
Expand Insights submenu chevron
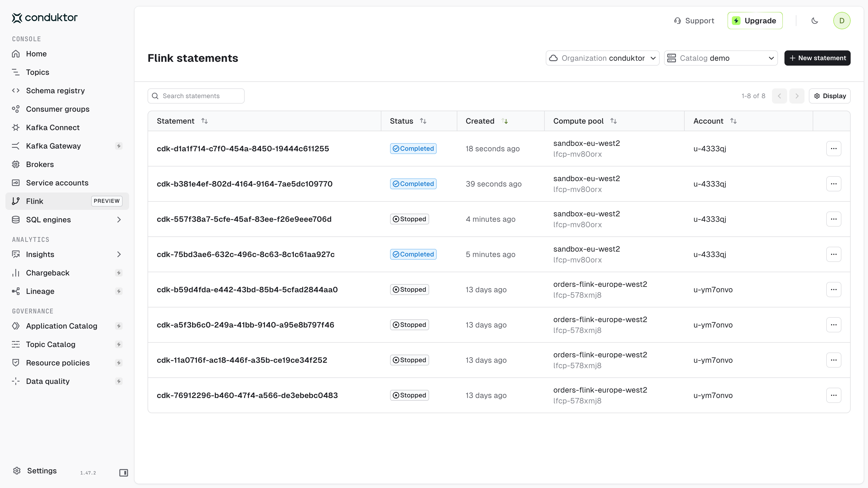click(119, 254)
